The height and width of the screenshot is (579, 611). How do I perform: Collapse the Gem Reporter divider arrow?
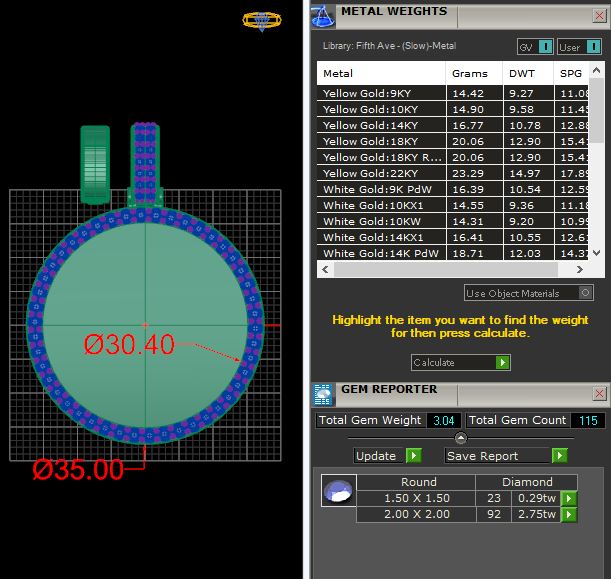coord(460,438)
